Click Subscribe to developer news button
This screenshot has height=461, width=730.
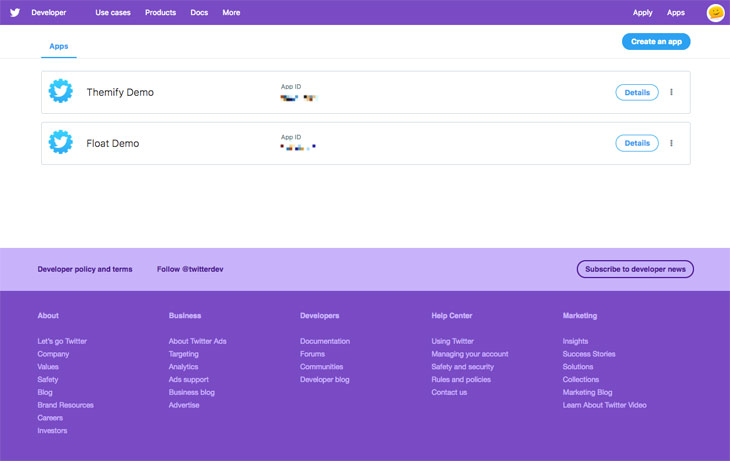(x=635, y=269)
